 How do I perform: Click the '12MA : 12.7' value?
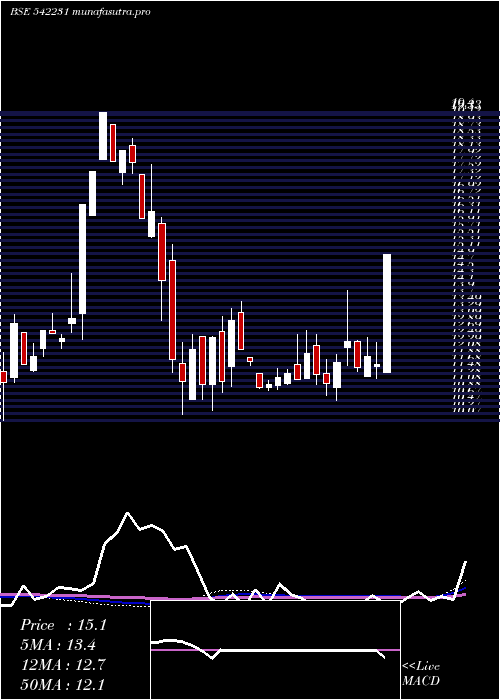[63, 665]
